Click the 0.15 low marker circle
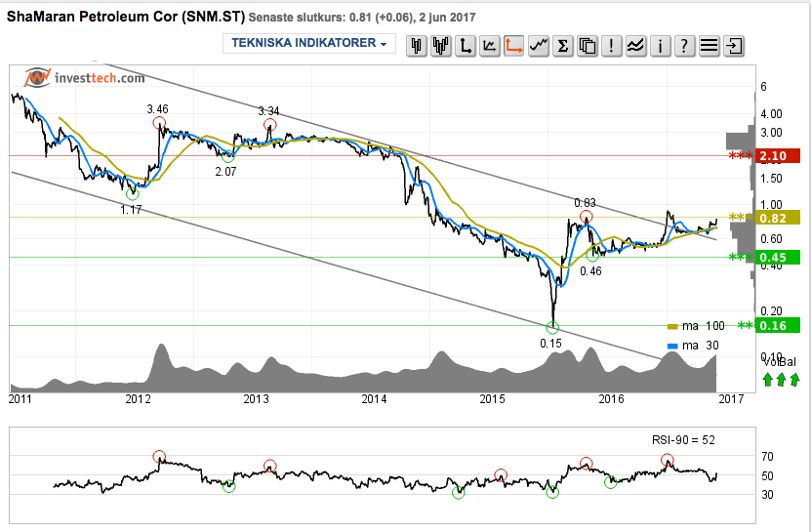 coord(552,327)
